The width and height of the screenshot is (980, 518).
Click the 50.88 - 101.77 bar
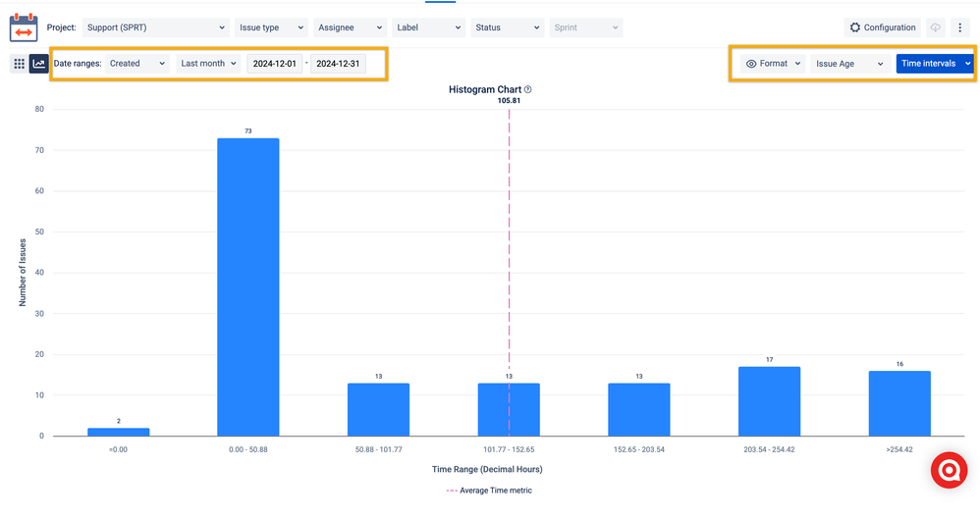tap(379, 409)
